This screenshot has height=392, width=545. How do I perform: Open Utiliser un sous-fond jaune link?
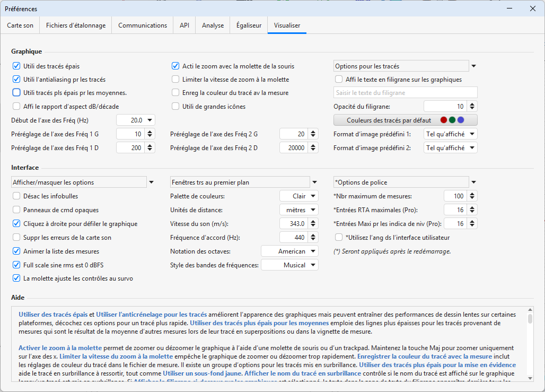pos(202,373)
